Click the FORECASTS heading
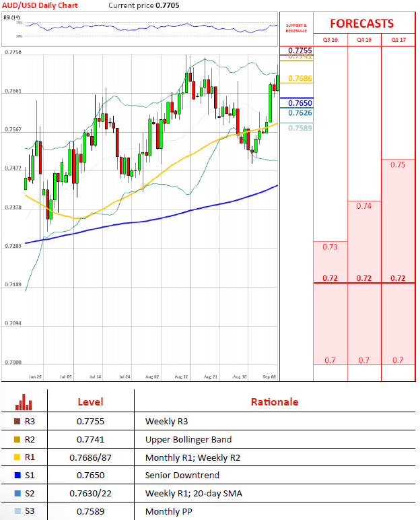Image resolution: width=420 pixels, height=520 pixels. (x=361, y=24)
